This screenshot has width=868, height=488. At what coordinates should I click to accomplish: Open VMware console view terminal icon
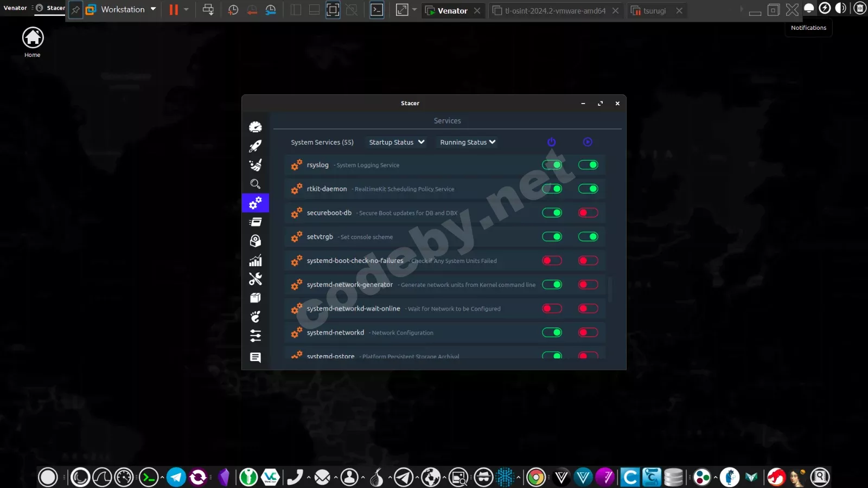(377, 10)
